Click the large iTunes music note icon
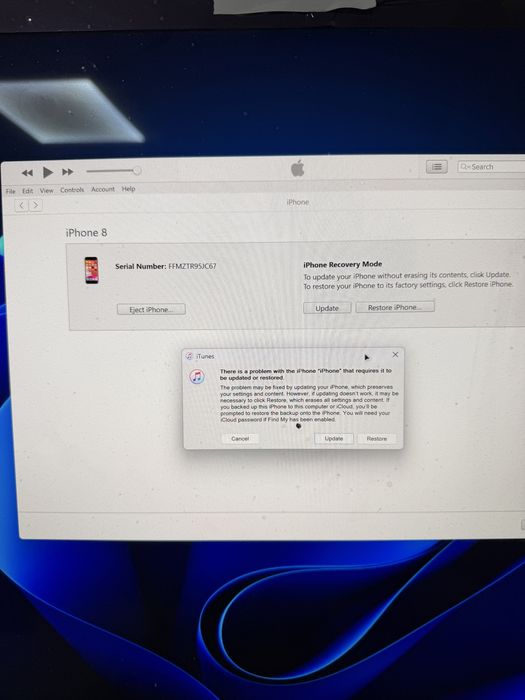The height and width of the screenshot is (700, 525). [197, 377]
